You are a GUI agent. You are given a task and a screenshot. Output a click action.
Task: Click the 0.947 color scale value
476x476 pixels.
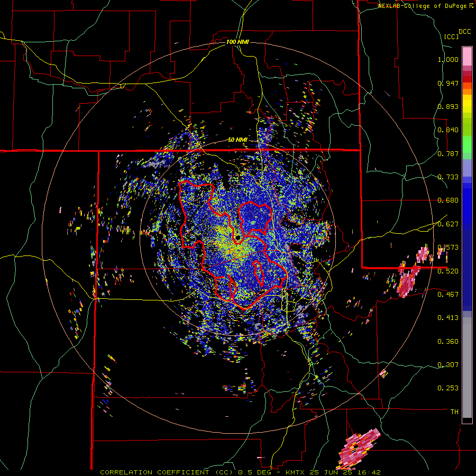pos(448,83)
